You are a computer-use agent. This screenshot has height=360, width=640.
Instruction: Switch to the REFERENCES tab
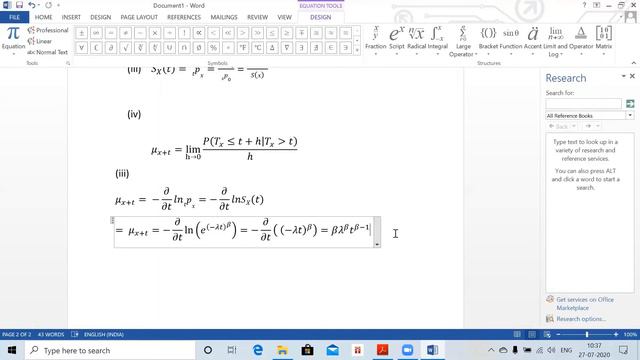184,17
